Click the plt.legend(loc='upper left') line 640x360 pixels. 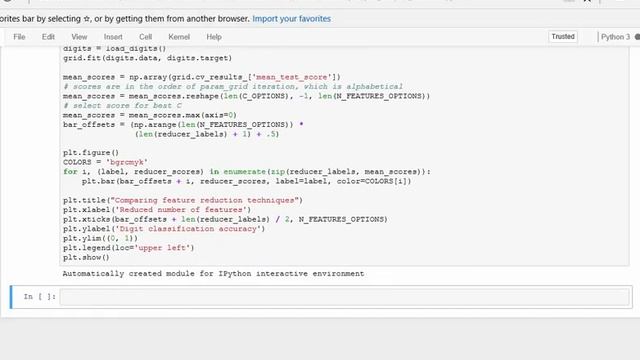(x=129, y=248)
